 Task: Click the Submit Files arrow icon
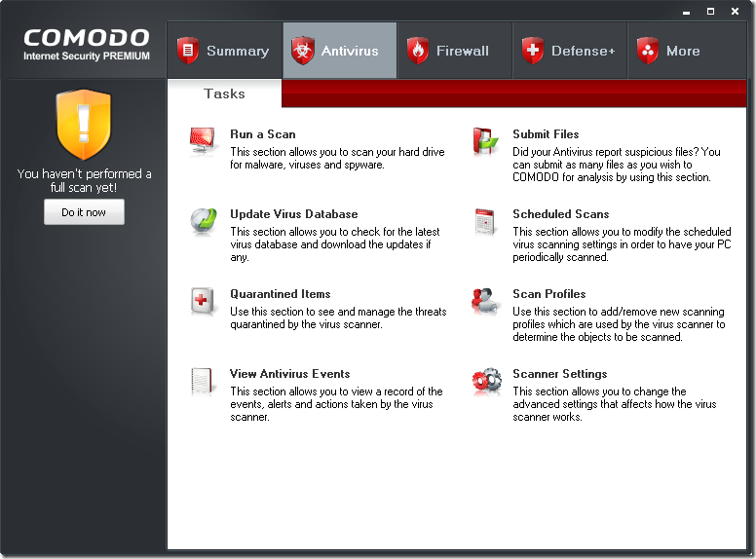pyautogui.click(x=485, y=140)
